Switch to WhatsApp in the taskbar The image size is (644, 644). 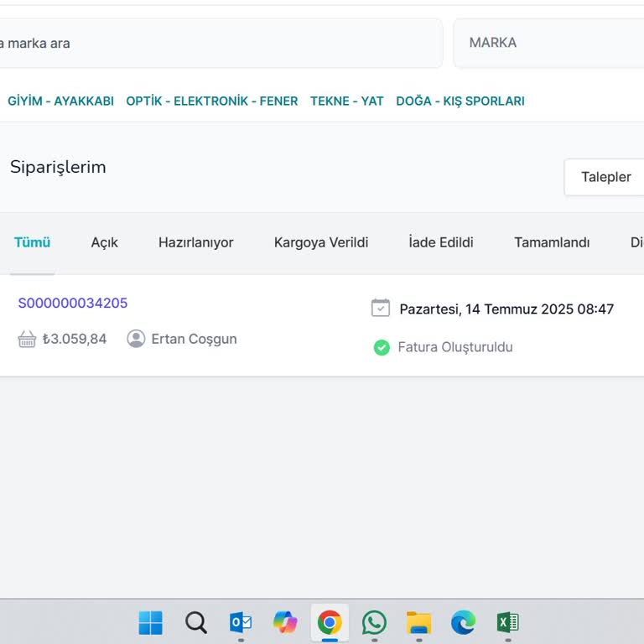[374, 622]
